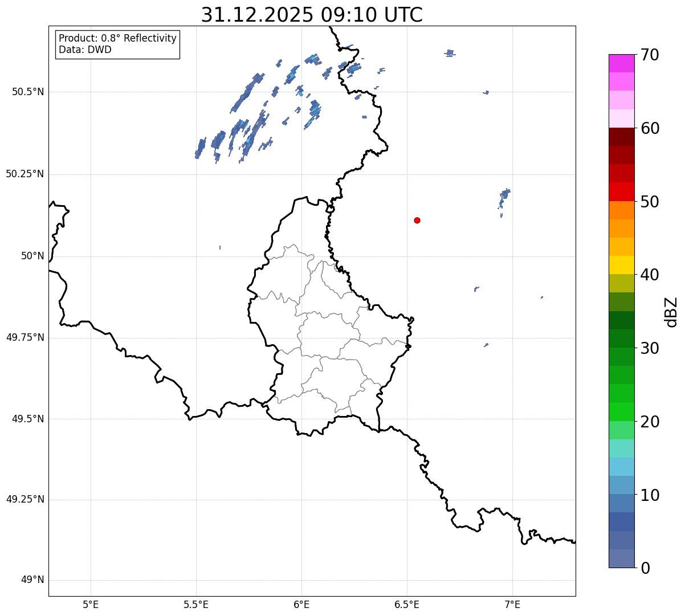Click the 49.25°N latitude label
685x616 pixels.
point(25,499)
